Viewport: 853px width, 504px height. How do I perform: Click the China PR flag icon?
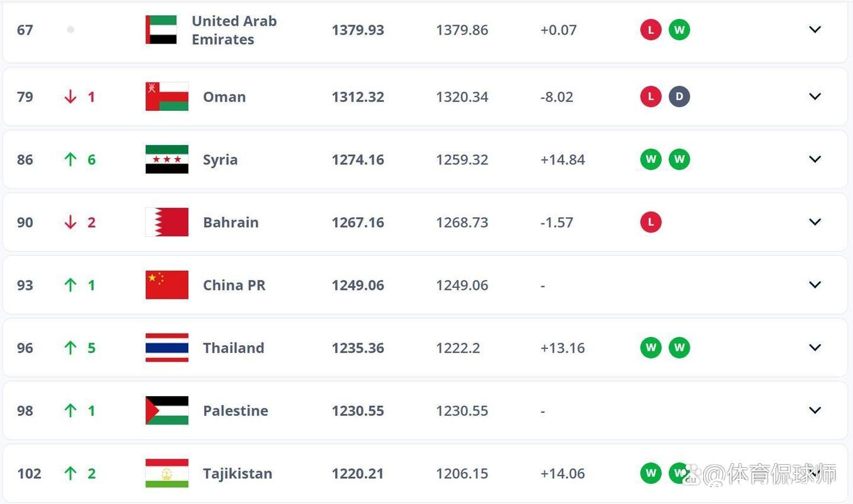point(167,285)
